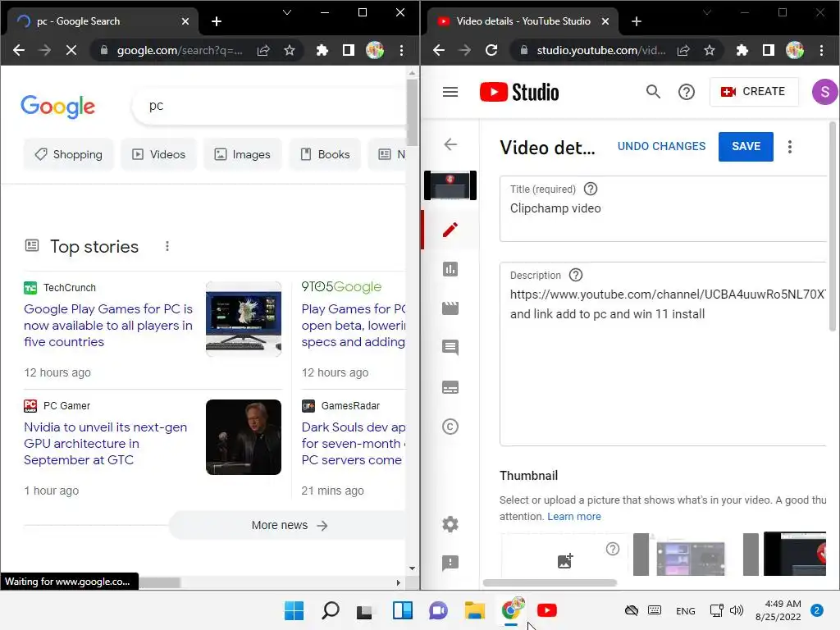Viewport: 840px width, 630px height.
Task: Open the Subtitles icon in Studio sidebar
Action: click(x=450, y=387)
